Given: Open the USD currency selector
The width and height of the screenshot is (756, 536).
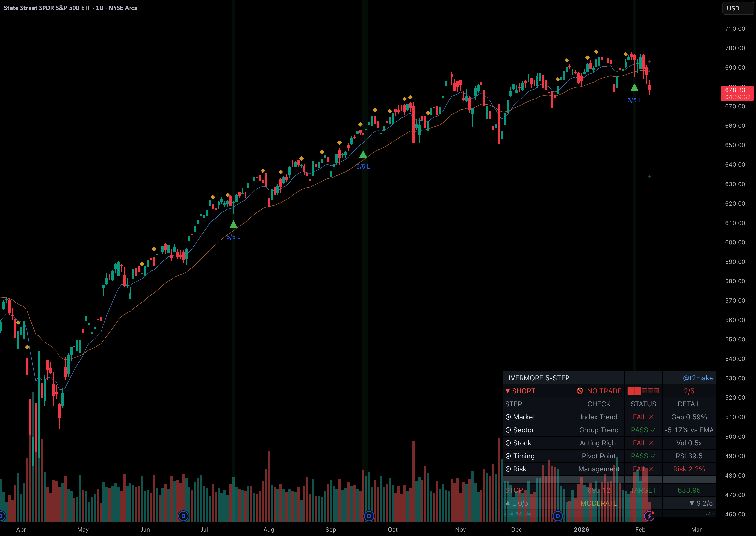Looking at the screenshot, I should click(738, 8).
